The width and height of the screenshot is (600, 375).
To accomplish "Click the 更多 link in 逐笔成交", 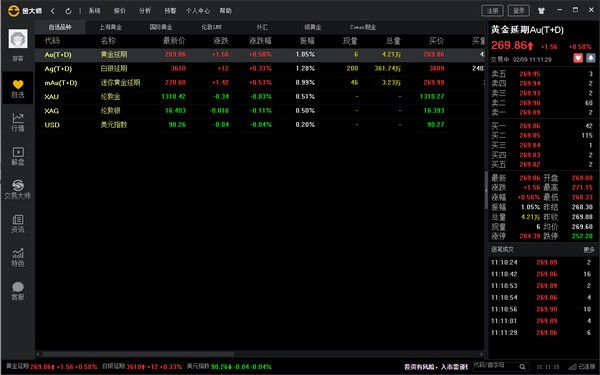I will pos(589,249).
